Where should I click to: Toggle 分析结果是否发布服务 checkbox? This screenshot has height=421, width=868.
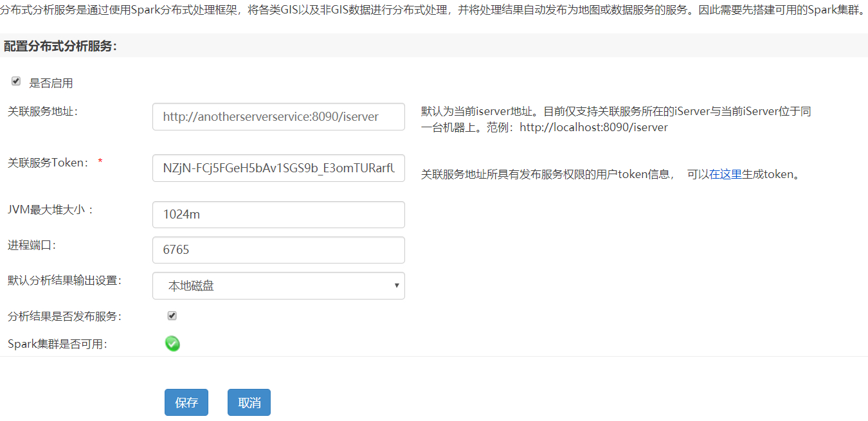(172, 316)
